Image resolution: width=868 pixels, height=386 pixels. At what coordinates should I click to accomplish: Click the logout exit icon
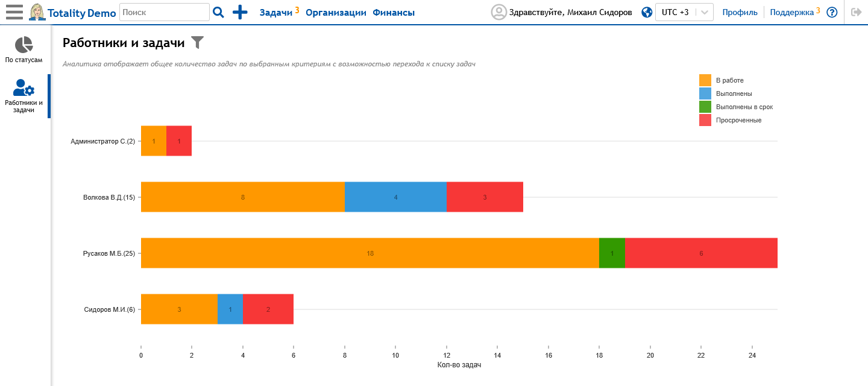click(856, 12)
